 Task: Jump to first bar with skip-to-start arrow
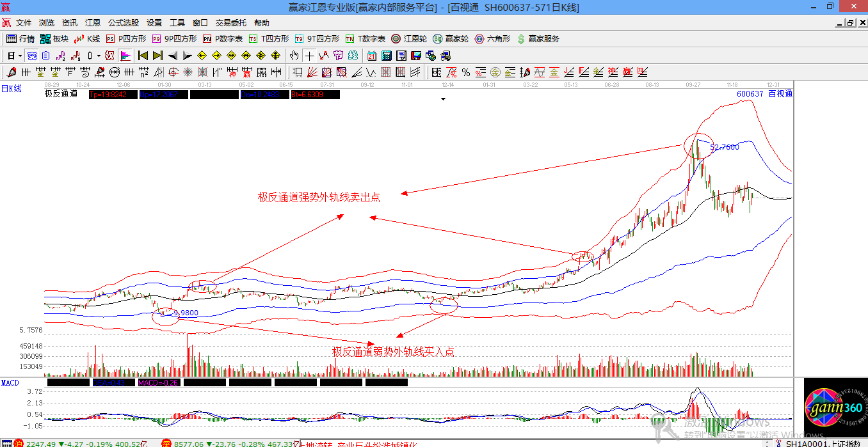(x=143, y=56)
